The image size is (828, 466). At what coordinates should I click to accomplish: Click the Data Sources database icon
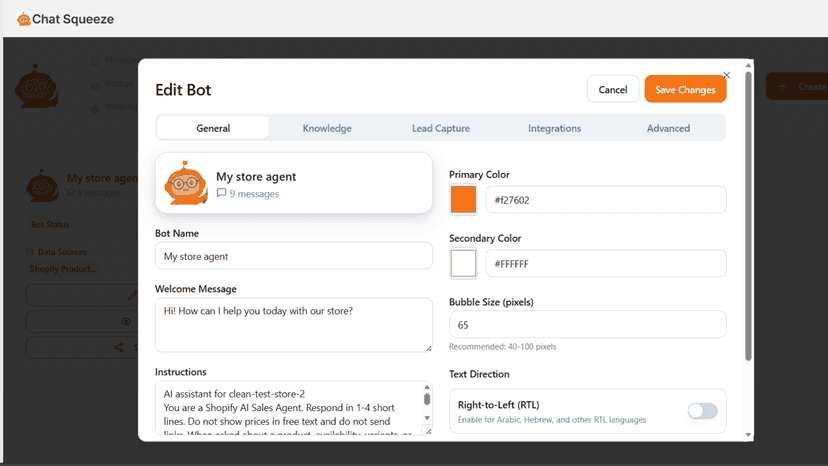[30, 251]
